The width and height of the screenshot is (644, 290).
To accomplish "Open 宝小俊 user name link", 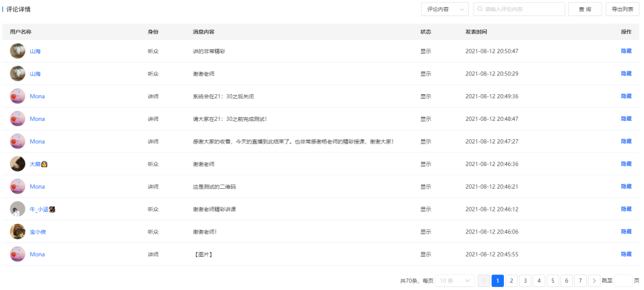I will click(x=38, y=232).
